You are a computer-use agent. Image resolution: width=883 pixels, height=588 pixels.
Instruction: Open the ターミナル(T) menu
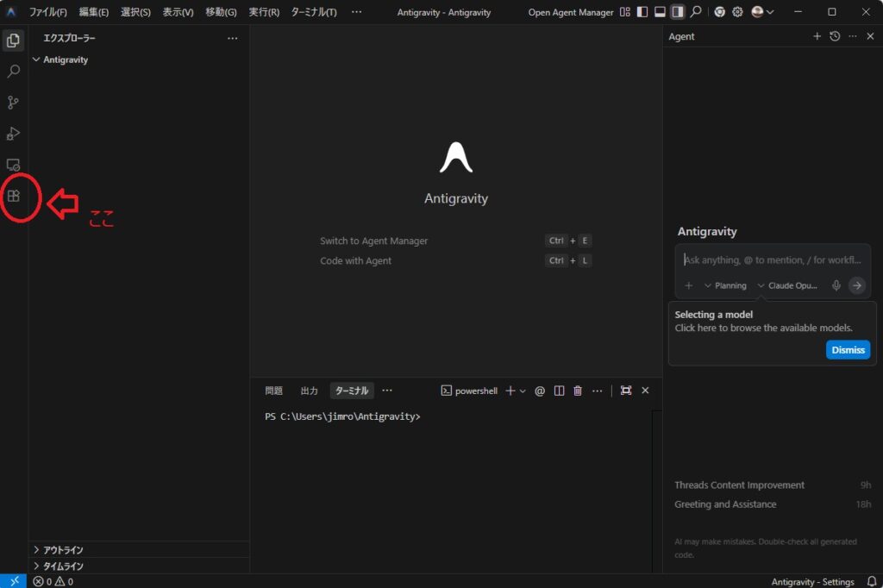click(x=314, y=12)
